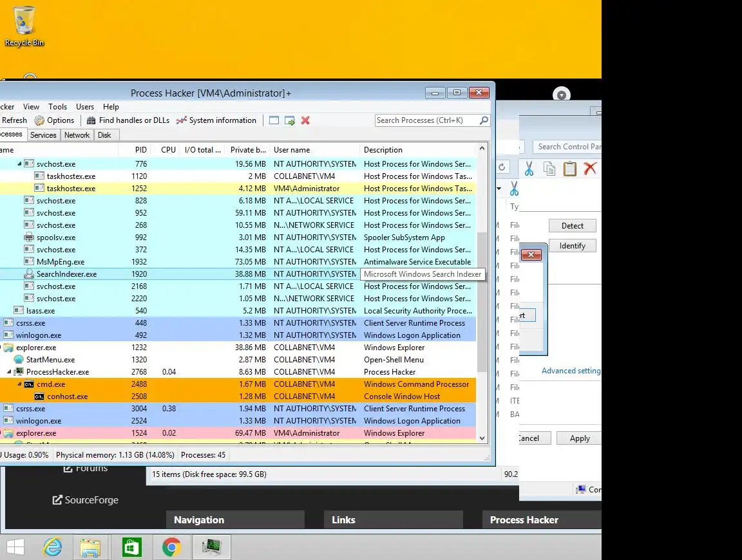This screenshot has height=560, width=742.
Task: Open the Tools menu
Action: (x=58, y=107)
